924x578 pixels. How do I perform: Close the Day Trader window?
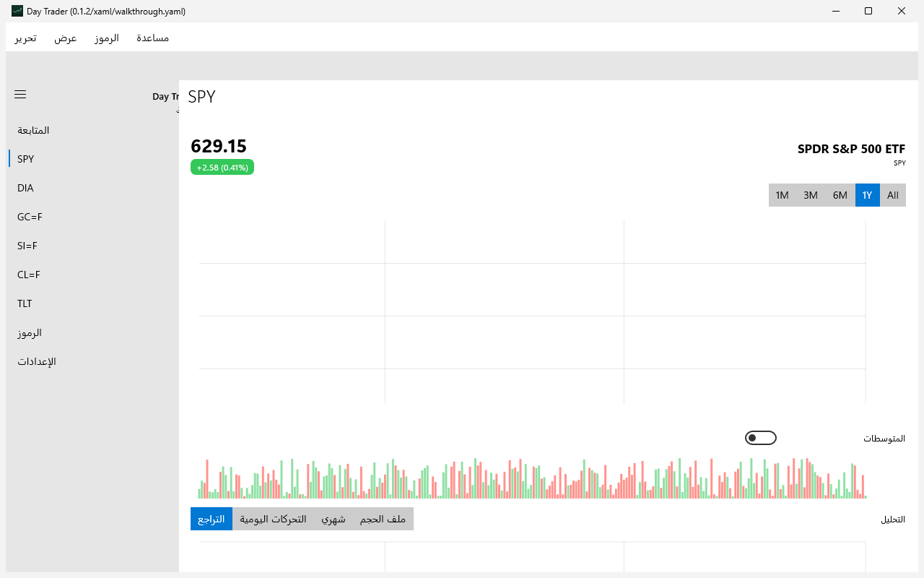[x=902, y=11]
